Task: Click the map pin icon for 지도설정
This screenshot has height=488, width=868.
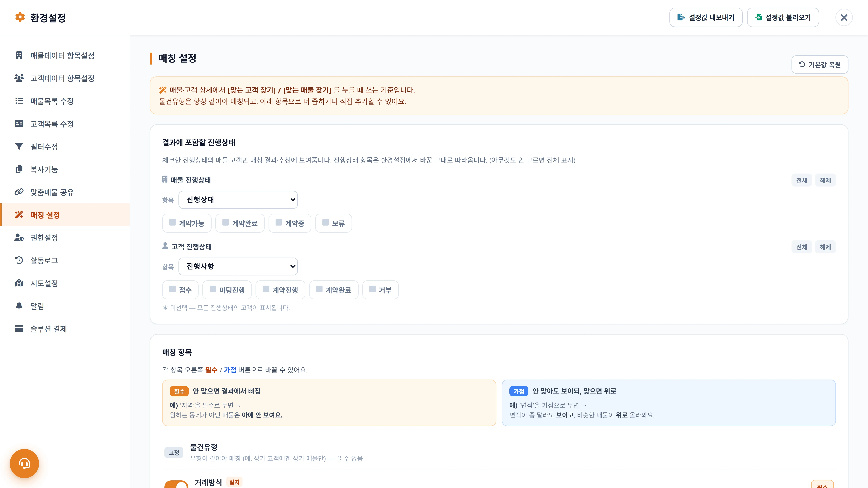Action: (x=19, y=283)
